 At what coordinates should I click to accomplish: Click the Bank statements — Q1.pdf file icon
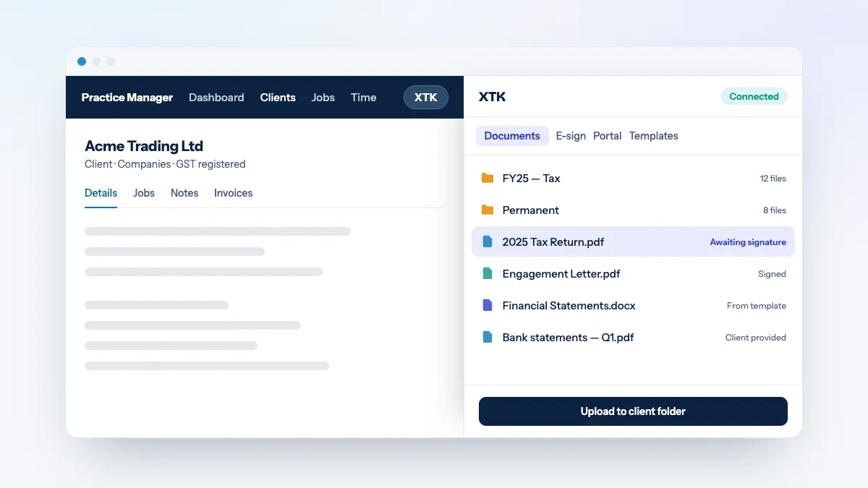point(488,337)
